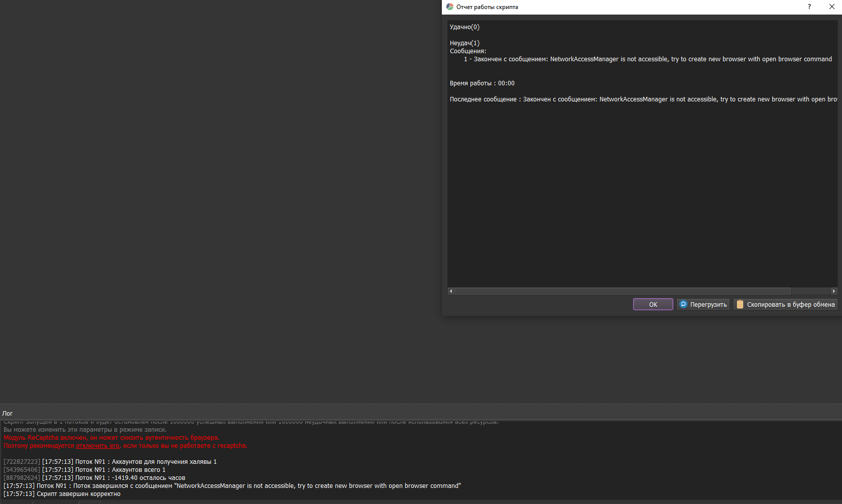Viewport: 842px width, 504px height.
Task: Click the Время работы : 00:00 line
Action: coord(482,83)
